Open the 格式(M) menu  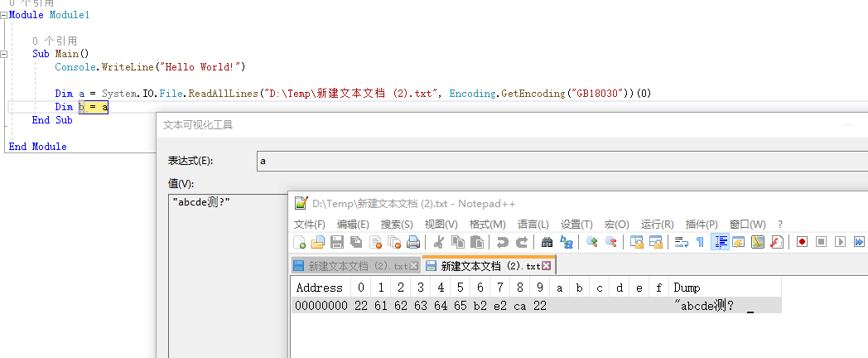tap(488, 225)
